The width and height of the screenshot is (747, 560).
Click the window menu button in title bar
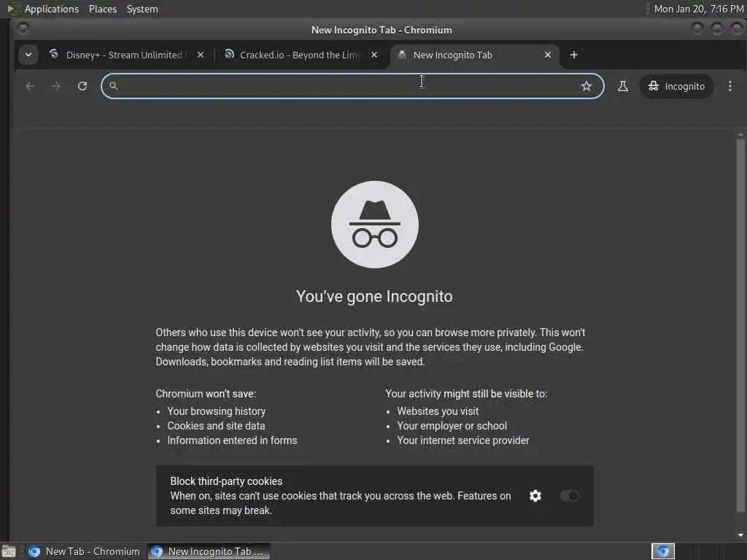pyautogui.click(x=23, y=29)
